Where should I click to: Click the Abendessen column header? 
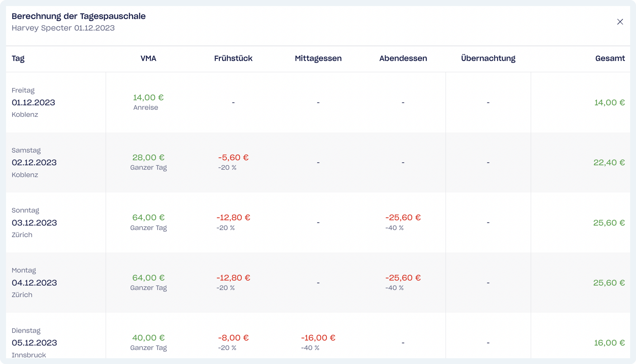click(403, 59)
